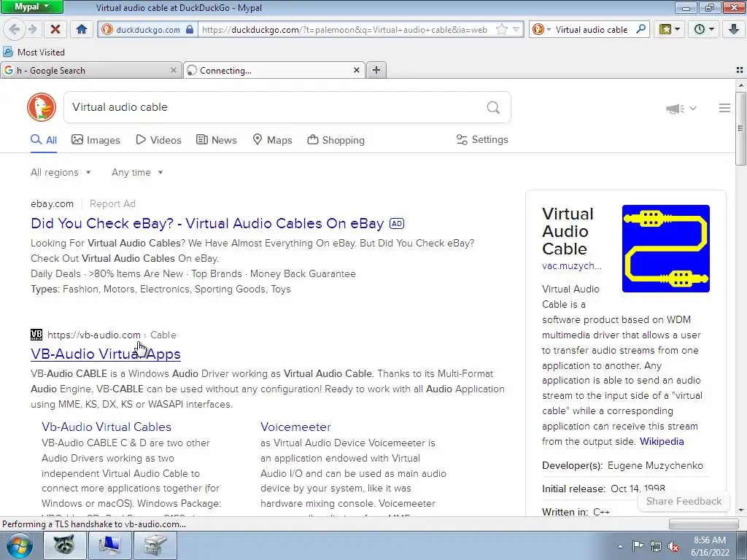
Task: Click the Virtual Audio Cable logo image
Action: pos(665,249)
